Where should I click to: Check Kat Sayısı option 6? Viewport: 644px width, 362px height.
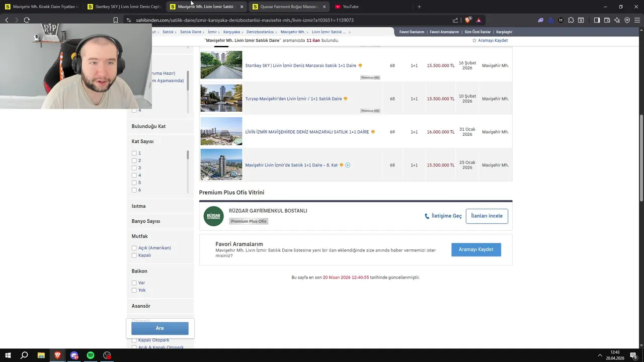(134, 190)
